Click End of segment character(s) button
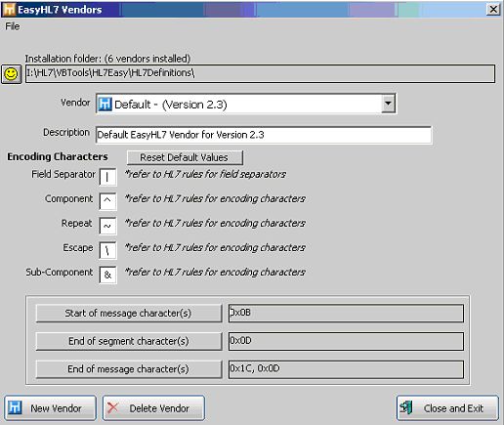The width and height of the screenshot is (504, 425). 129,341
